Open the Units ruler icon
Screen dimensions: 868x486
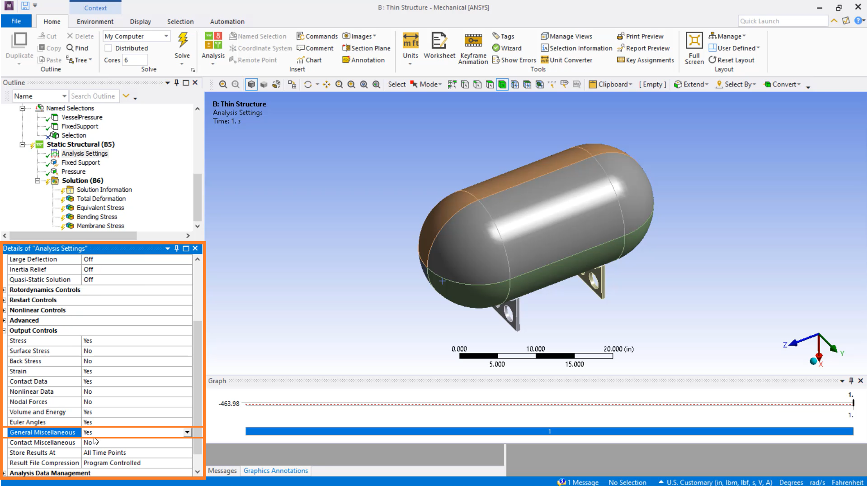pos(410,41)
